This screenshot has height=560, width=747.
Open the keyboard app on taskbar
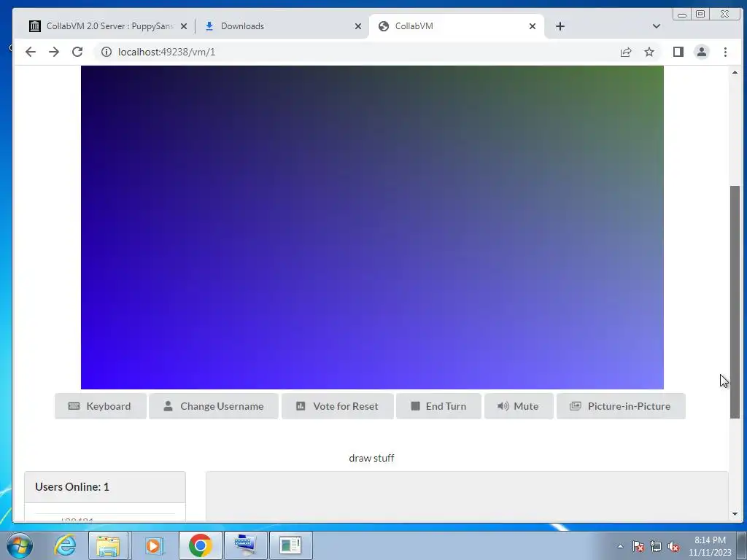(245, 545)
